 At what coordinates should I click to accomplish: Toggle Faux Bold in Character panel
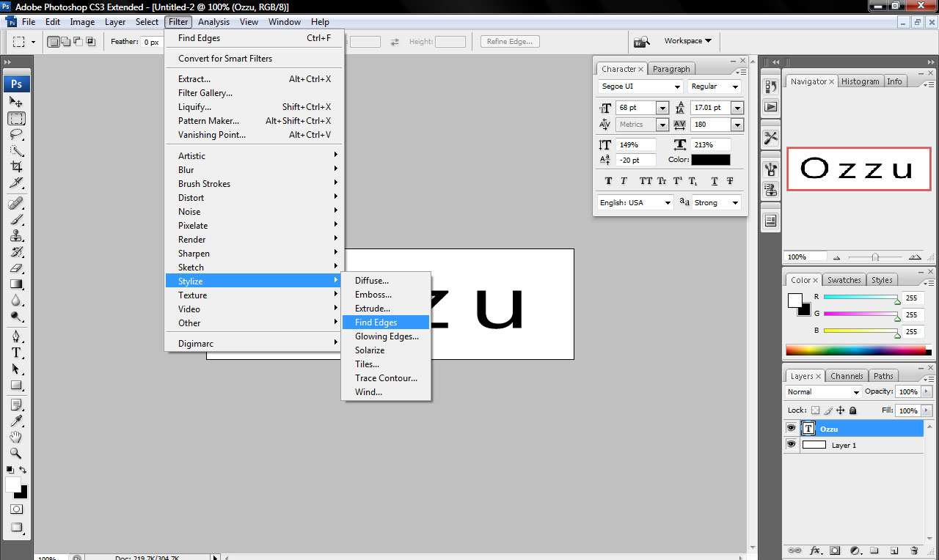pyautogui.click(x=608, y=181)
